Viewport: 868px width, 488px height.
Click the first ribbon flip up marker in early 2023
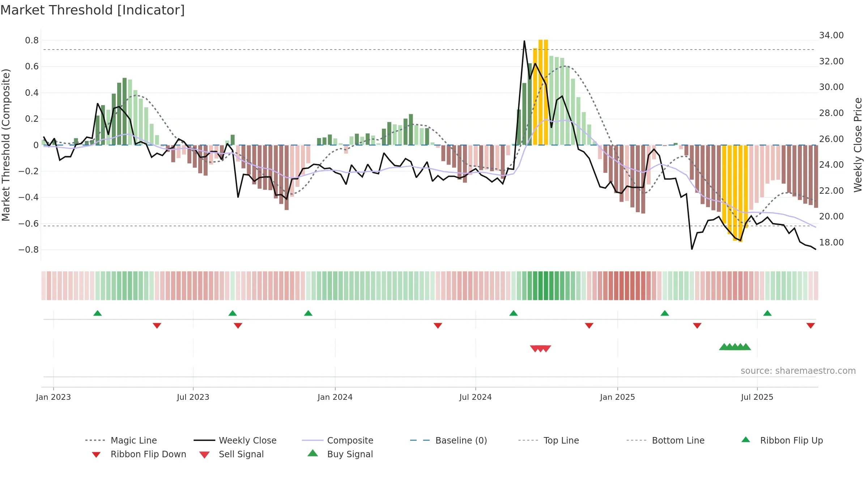98,313
